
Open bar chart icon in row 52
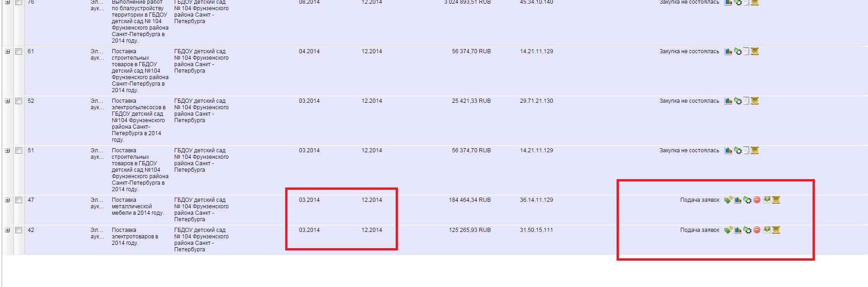pos(728,101)
